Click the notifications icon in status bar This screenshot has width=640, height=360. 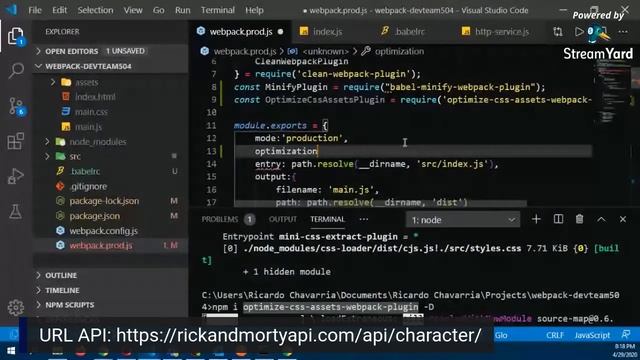point(626,335)
